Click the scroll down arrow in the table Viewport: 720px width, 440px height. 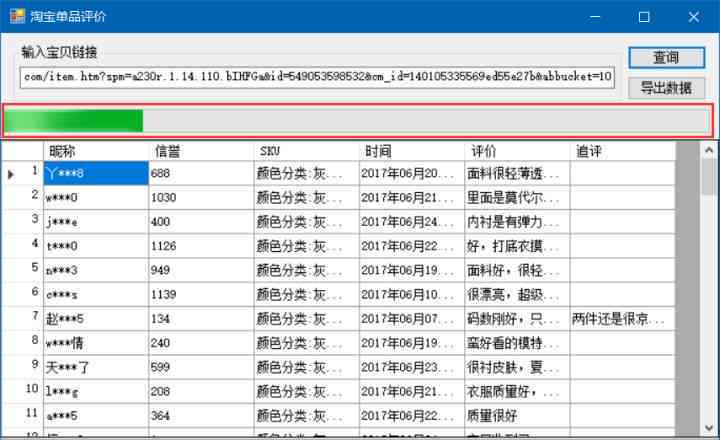pyautogui.click(x=709, y=428)
